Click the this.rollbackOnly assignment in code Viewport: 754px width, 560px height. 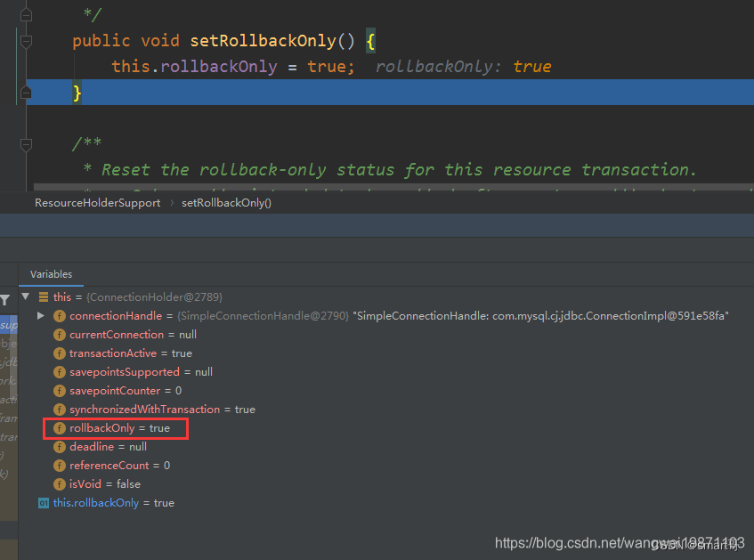[x=233, y=67]
